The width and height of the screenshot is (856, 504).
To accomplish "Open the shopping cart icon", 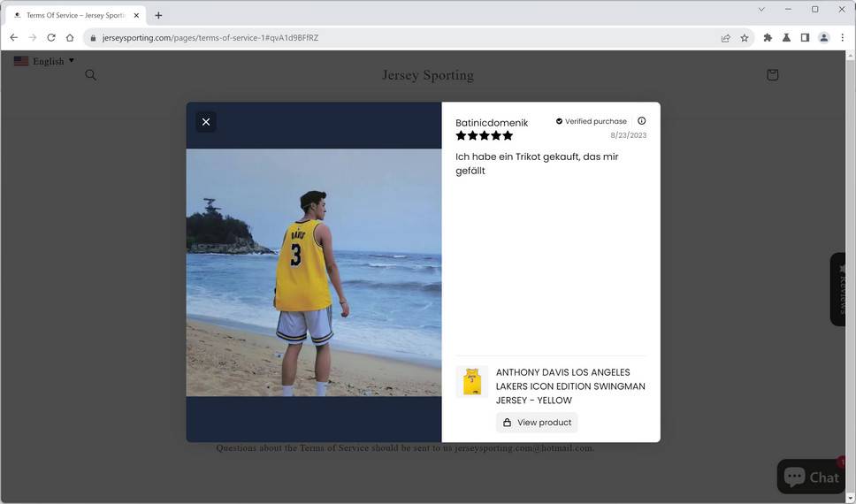I will pos(772,75).
